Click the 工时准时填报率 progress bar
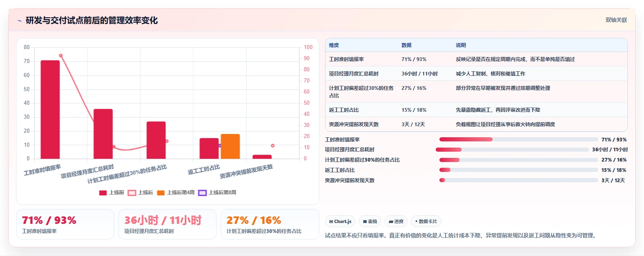 tap(519, 139)
